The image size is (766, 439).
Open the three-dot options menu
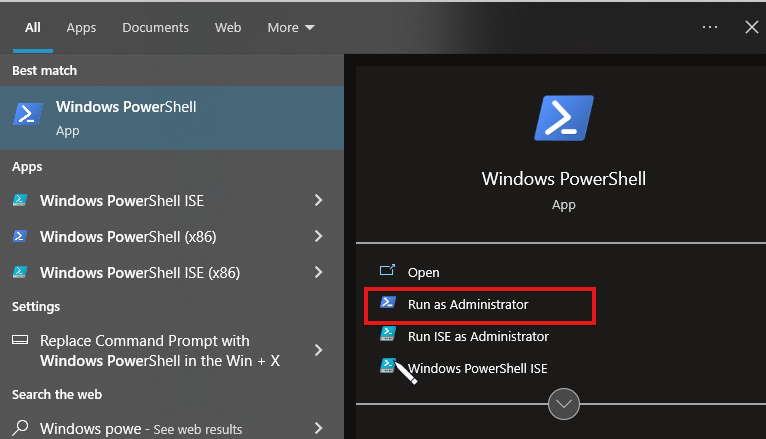click(x=710, y=27)
